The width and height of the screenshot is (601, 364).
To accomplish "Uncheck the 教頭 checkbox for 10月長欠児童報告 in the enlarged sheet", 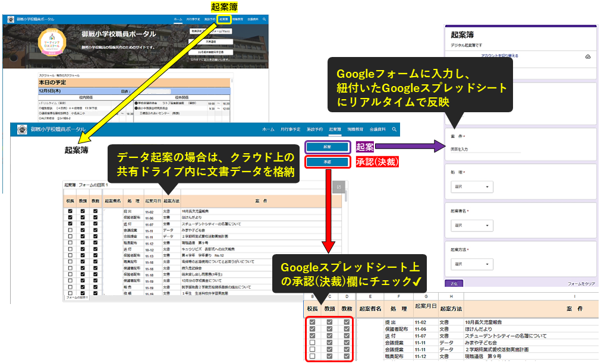I will [330, 322].
